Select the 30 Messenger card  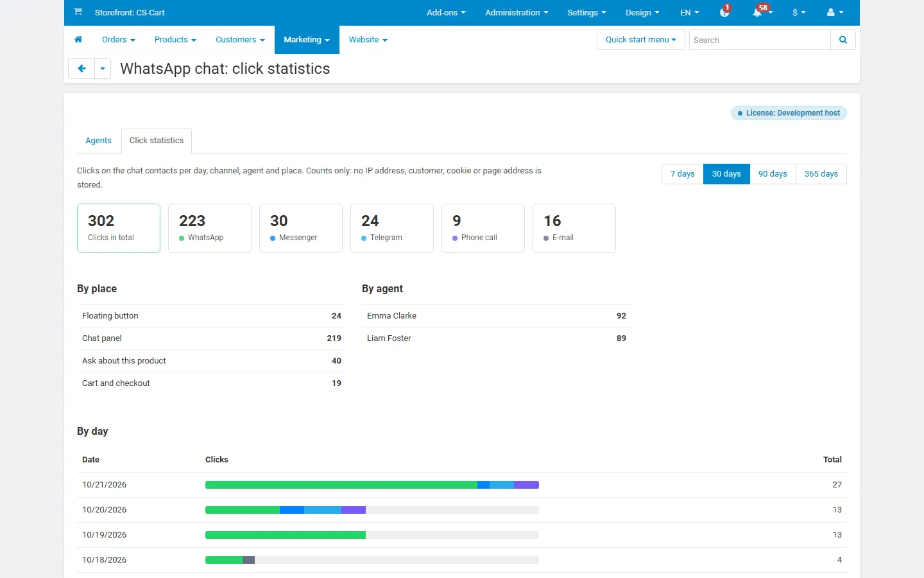pos(301,228)
